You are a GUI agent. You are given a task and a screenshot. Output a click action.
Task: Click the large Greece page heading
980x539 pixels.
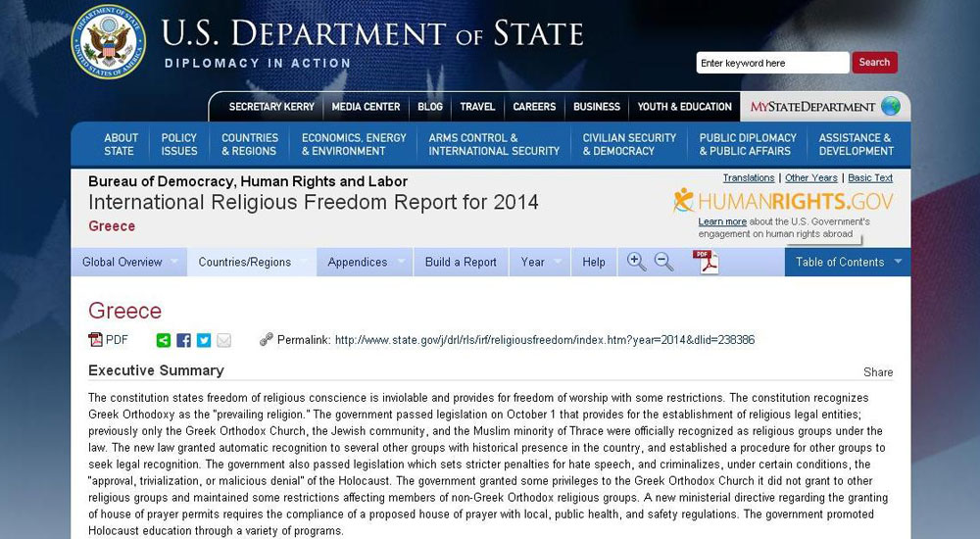tap(125, 310)
